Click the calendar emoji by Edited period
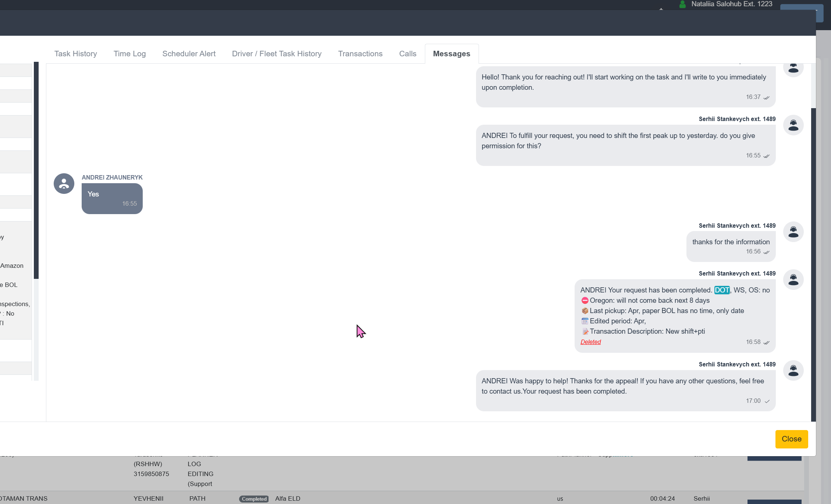The image size is (831, 504). [585, 321]
